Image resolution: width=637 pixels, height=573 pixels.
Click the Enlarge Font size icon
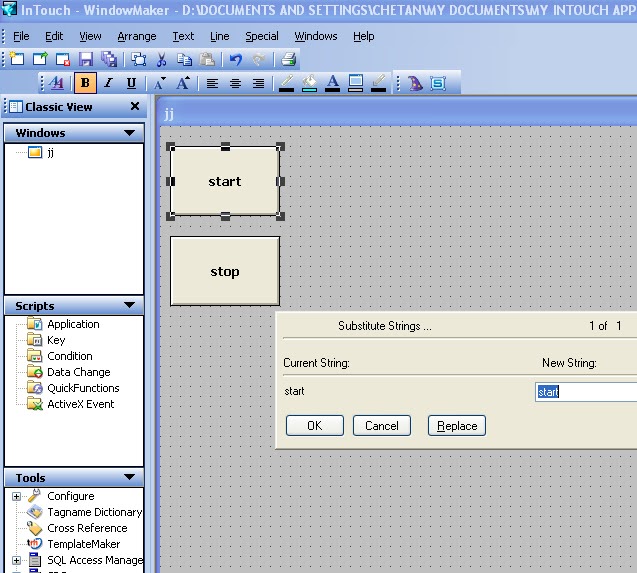(x=183, y=83)
